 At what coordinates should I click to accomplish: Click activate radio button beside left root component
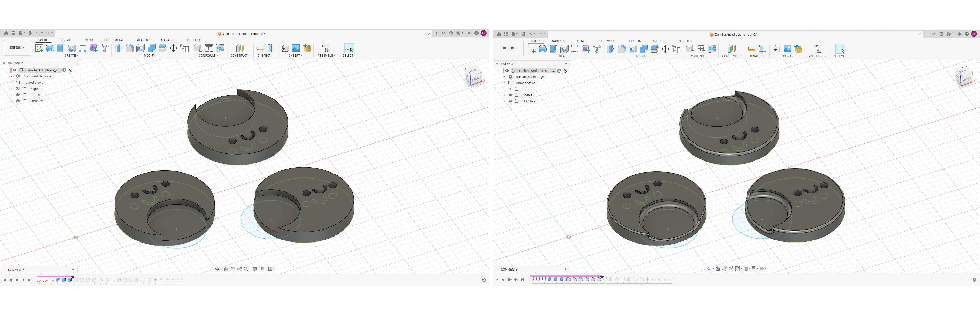point(71,70)
